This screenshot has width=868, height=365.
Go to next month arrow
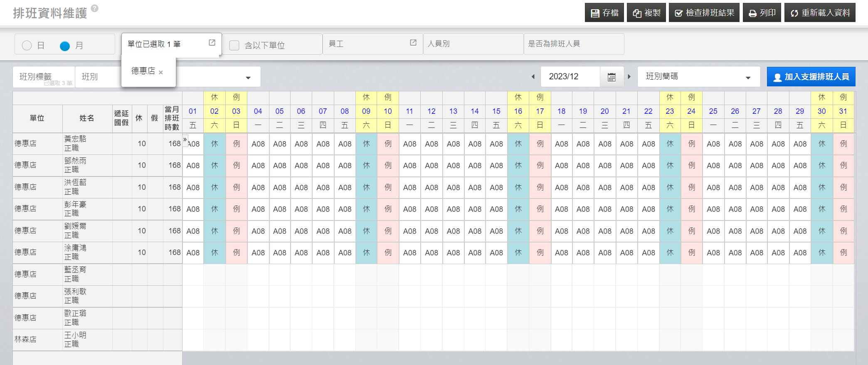coord(629,77)
